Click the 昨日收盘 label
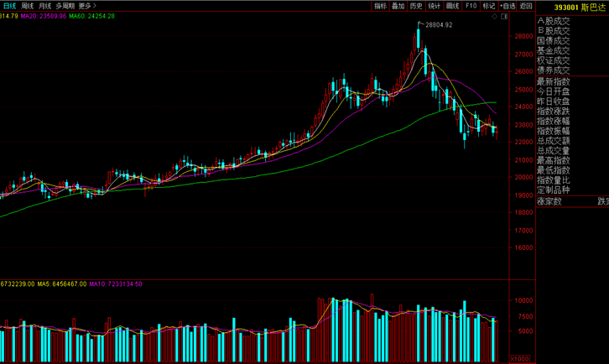The width and height of the screenshot is (609, 364). pos(554,101)
